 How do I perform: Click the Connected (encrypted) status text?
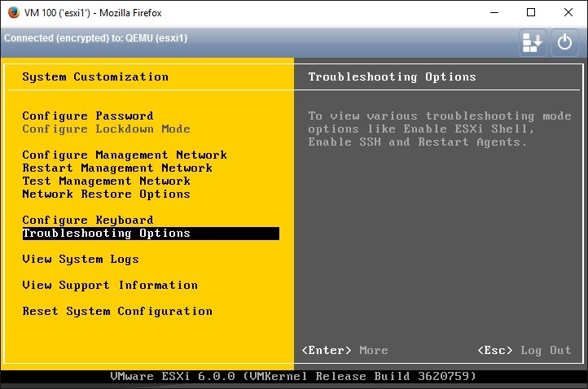(95, 38)
